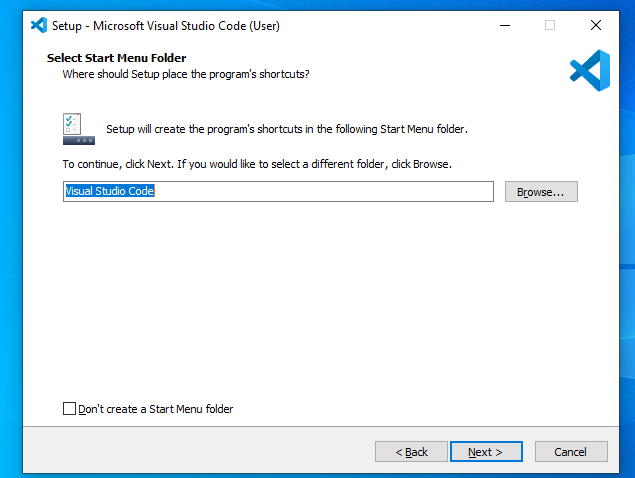635x478 pixels.
Task: Enable Don't create a Start Menu folder
Action: point(69,408)
